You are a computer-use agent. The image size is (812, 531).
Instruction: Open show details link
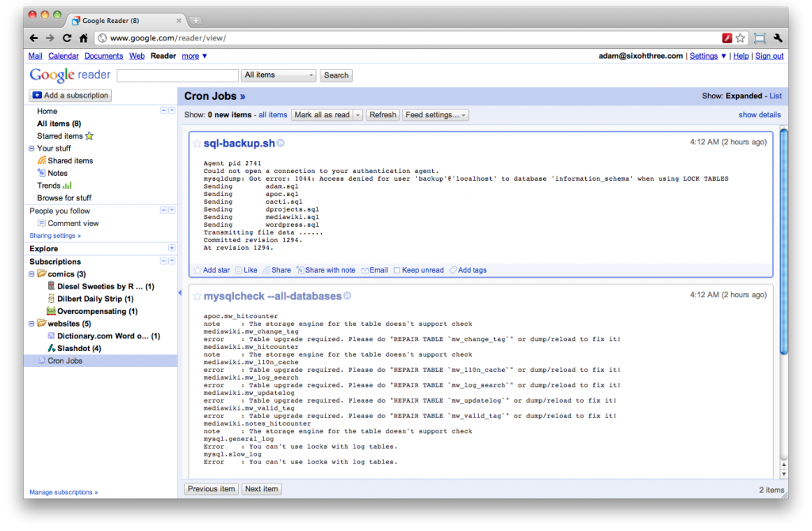pos(759,115)
